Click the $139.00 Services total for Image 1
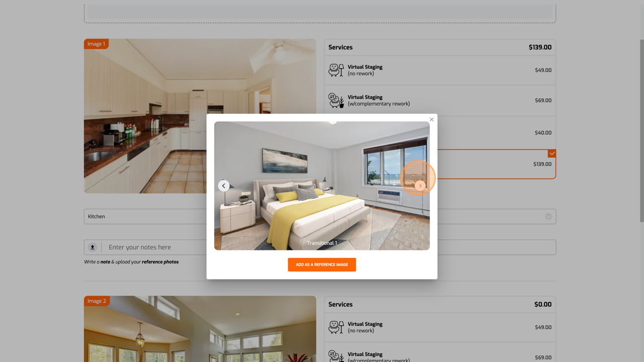This screenshot has width=644, height=362. tap(540, 47)
